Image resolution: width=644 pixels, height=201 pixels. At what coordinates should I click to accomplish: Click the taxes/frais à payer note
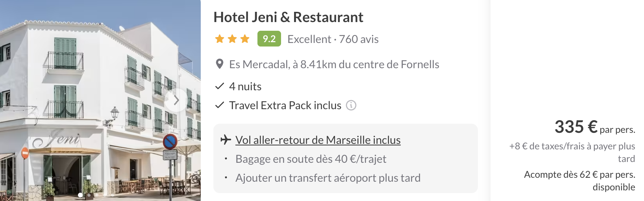click(572, 152)
